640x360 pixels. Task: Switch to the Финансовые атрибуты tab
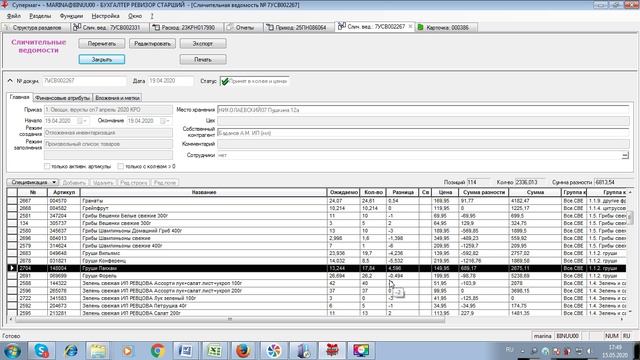point(62,98)
